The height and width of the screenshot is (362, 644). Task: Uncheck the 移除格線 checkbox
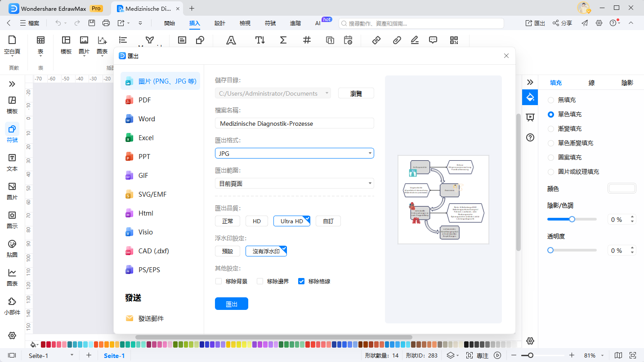pyautogui.click(x=301, y=282)
